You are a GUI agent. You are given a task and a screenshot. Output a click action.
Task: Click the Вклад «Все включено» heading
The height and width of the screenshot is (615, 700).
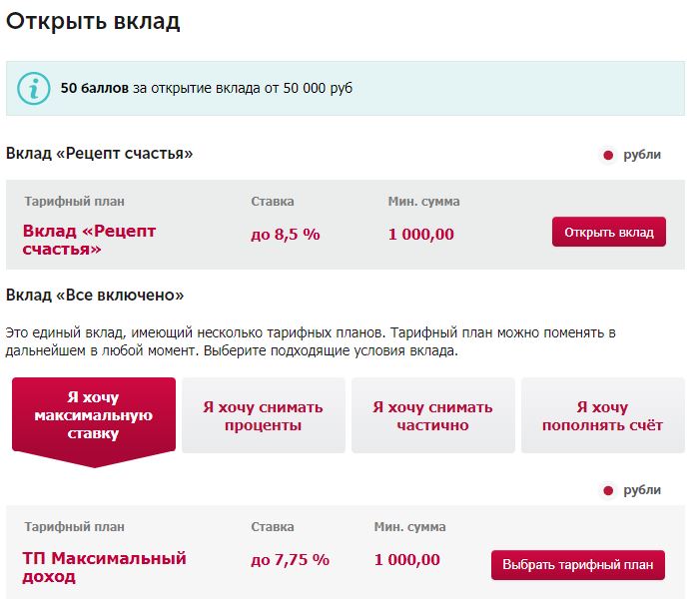click(95, 295)
